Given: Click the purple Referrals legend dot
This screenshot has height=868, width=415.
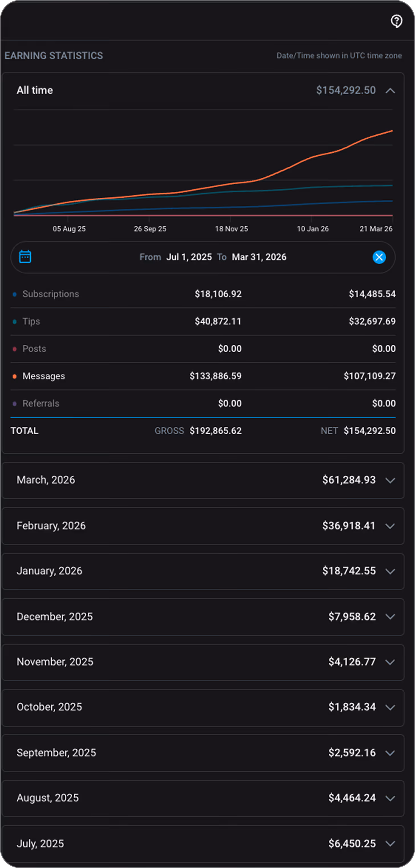Looking at the screenshot, I should [x=15, y=403].
